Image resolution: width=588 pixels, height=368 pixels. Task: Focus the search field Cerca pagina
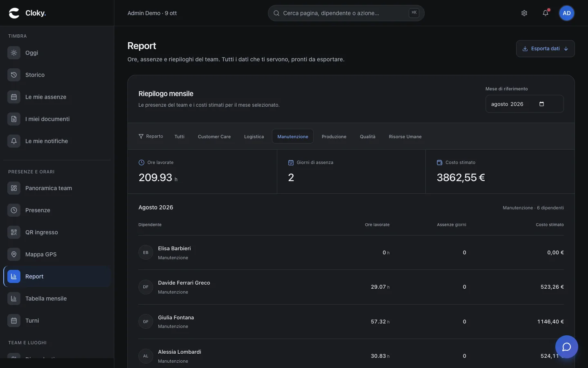(346, 13)
